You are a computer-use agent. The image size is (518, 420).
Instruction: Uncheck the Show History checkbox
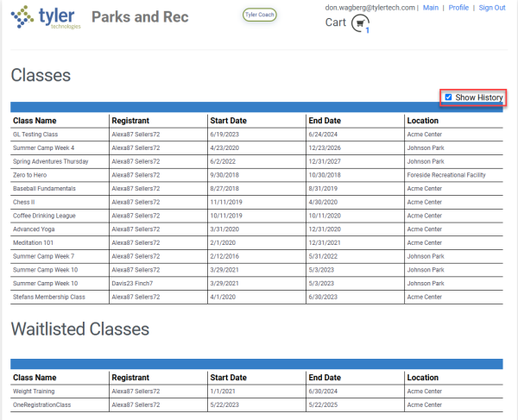(x=448, y=97)
